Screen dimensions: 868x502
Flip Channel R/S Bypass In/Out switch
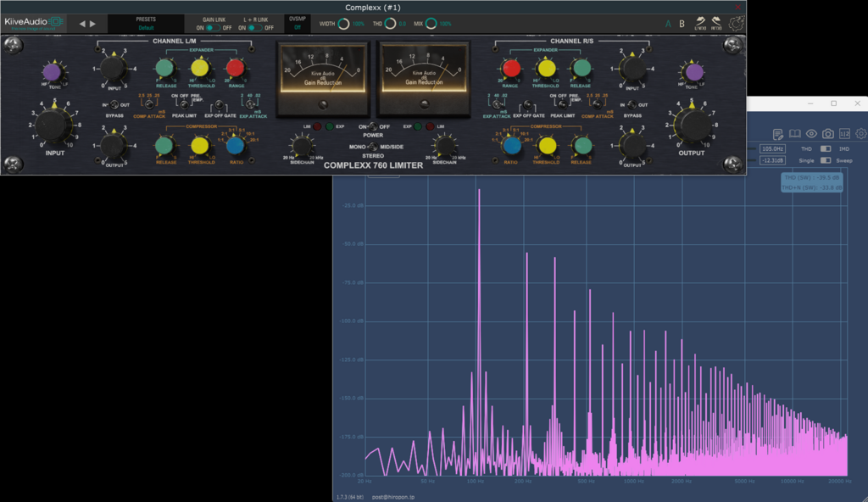pyautogui.click(x=632, y=104)
